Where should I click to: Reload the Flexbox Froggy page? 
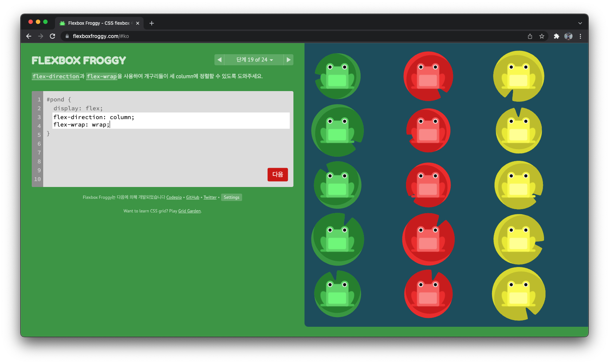[52, 36]
